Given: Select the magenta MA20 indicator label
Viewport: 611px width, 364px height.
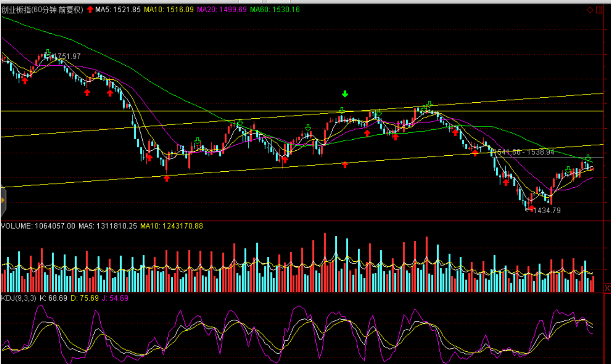Looking at the screenshot, I should click(222, 9).
